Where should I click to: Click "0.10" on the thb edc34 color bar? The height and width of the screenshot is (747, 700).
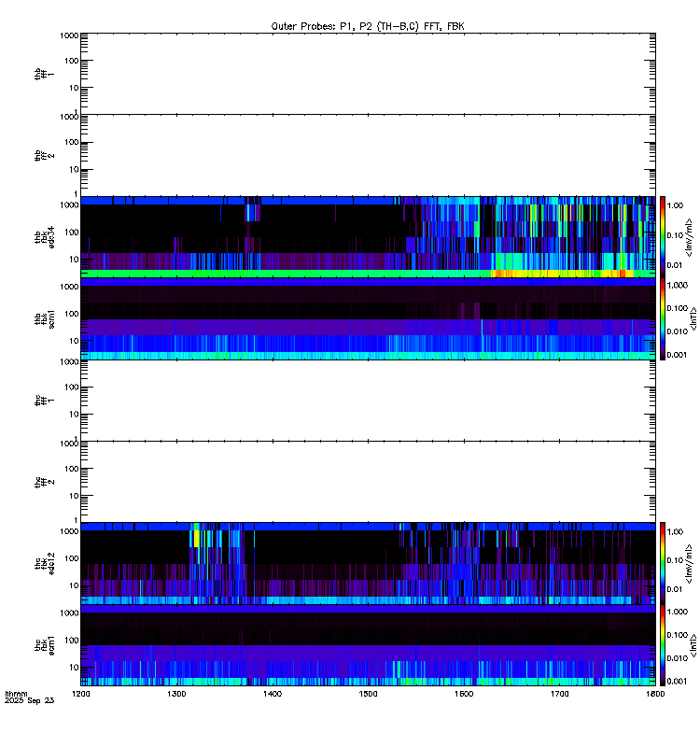point(675,235)
